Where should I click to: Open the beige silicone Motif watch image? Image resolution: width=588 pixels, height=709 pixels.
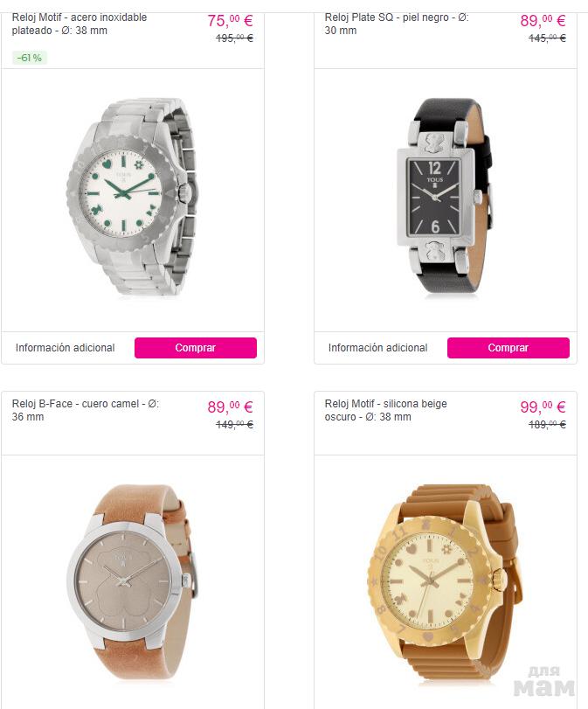point(443,584)
